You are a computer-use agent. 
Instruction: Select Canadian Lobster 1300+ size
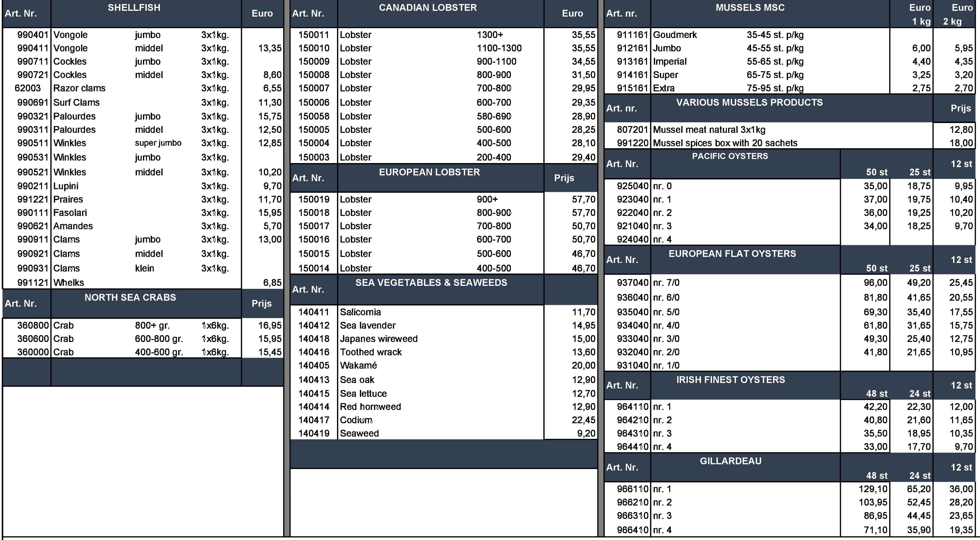pyautogui.click(x=489, y=35)
